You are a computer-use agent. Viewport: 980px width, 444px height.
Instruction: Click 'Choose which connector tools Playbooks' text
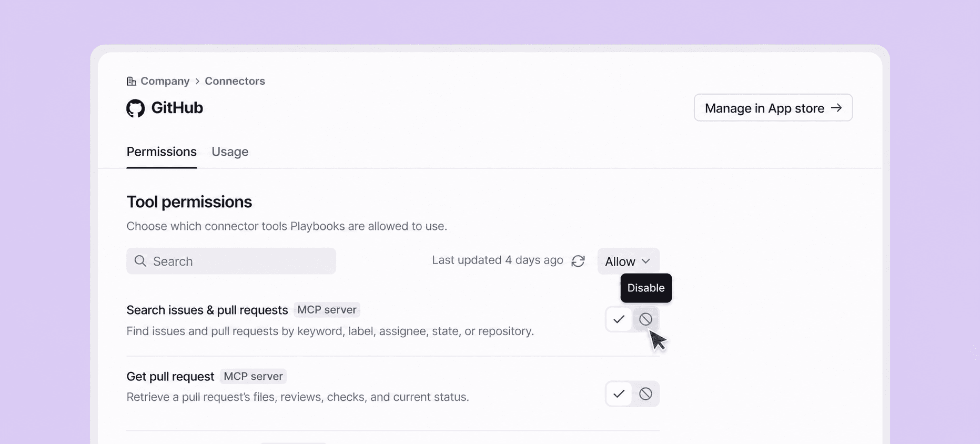tap(287, 226)
